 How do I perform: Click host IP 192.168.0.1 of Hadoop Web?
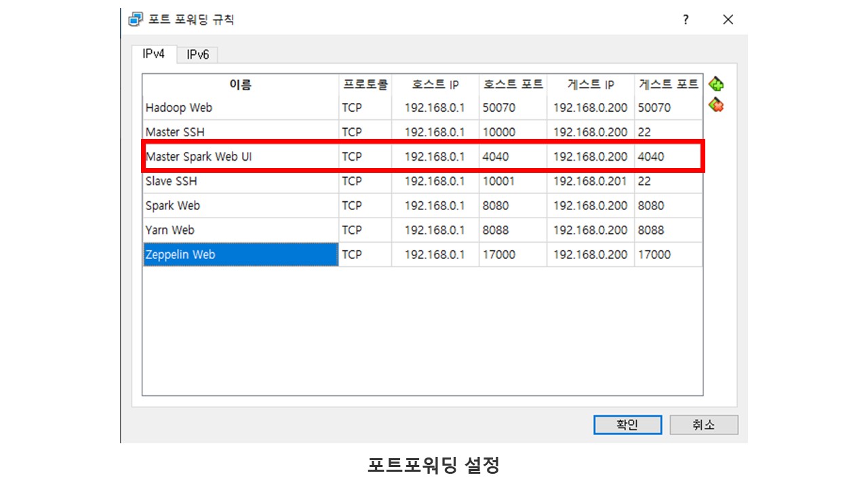[435, 108]
